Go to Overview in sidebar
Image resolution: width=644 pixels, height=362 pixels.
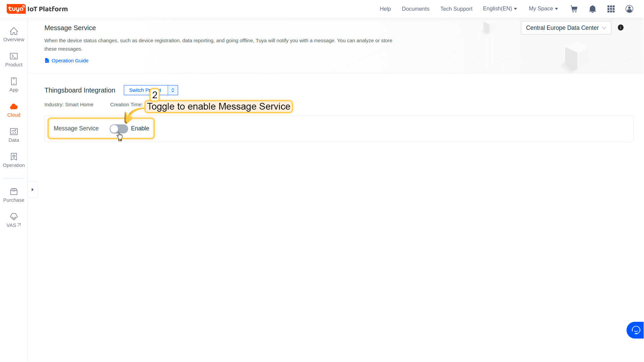pyautogui.click(x=14, y=35)
